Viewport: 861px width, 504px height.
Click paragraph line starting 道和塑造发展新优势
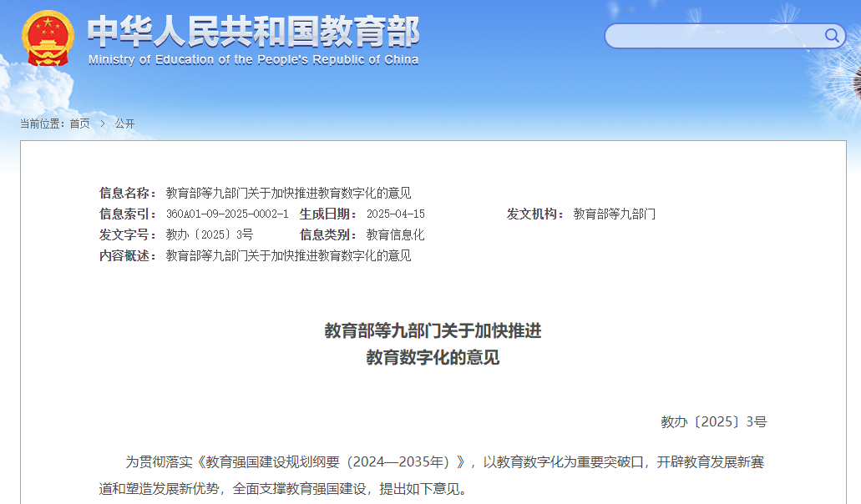(283, 489)
